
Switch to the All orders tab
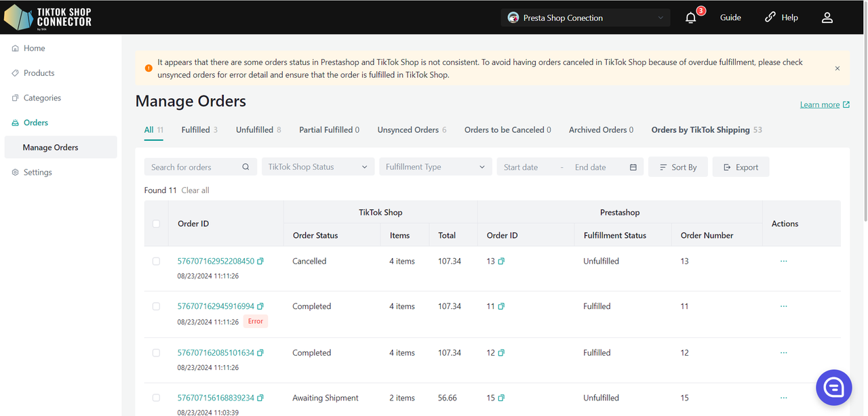[154, 129]
